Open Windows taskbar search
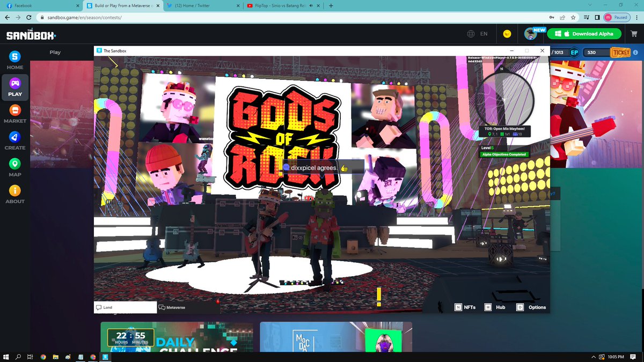The image size is (644, 362). 19,357
